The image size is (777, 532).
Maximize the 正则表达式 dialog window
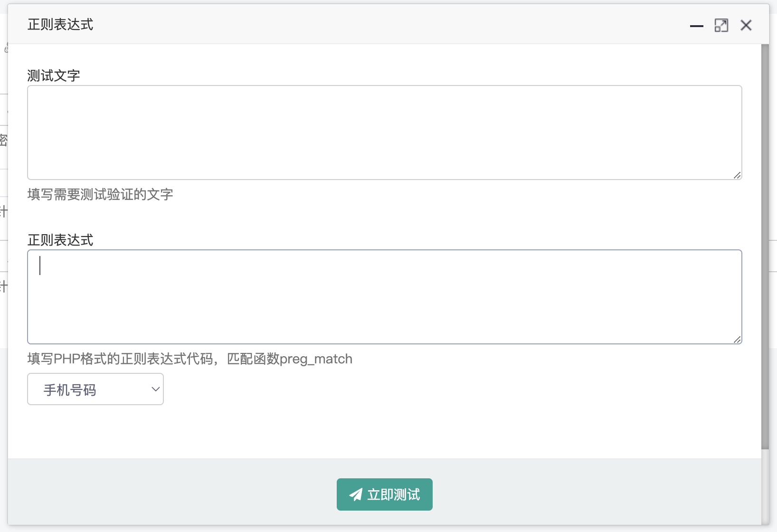point(721,26)
